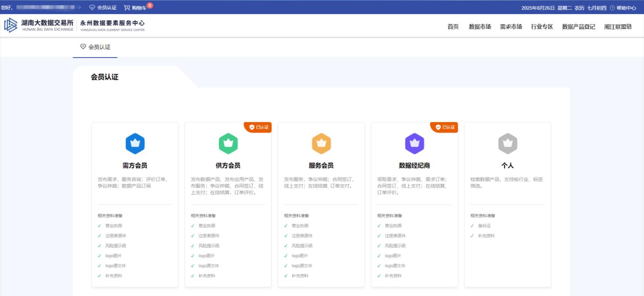The height and width of the screenshot is (296, 644).
Task: Click the blue 需方会员 crown icon
Action: (x=135, y=144)
